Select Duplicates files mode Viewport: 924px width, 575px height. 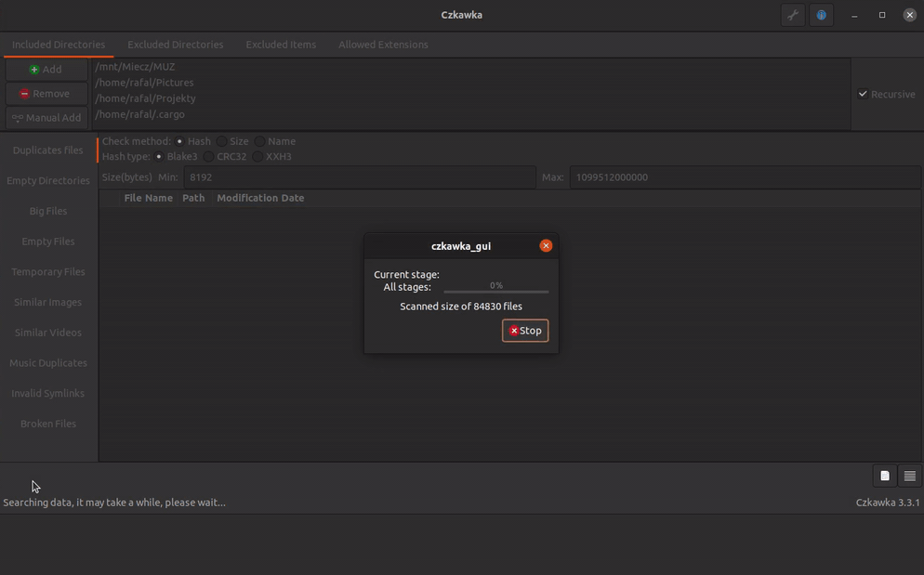tap(48, 150)
